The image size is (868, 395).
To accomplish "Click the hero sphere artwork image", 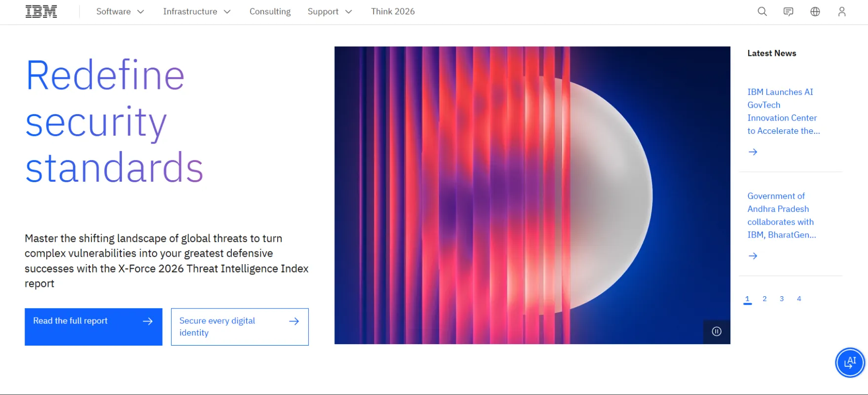I will tap(532, 195).
